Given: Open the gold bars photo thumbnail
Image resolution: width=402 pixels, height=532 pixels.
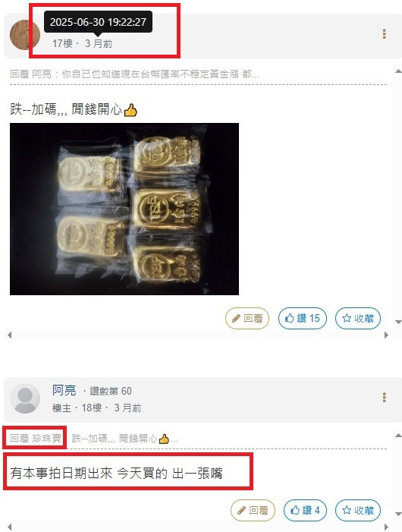Looking at the screenshot, I should click(x=124, y=209).
